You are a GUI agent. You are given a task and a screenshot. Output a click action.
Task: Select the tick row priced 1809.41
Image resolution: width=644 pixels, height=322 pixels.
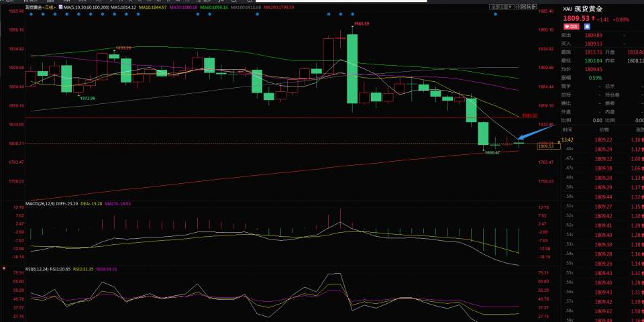point(602,225)
